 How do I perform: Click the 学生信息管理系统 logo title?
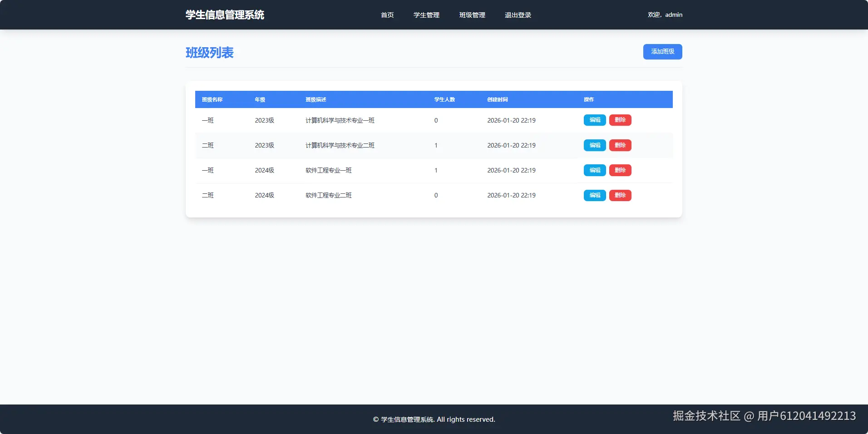pyautogui.click(x=224, y=14)
